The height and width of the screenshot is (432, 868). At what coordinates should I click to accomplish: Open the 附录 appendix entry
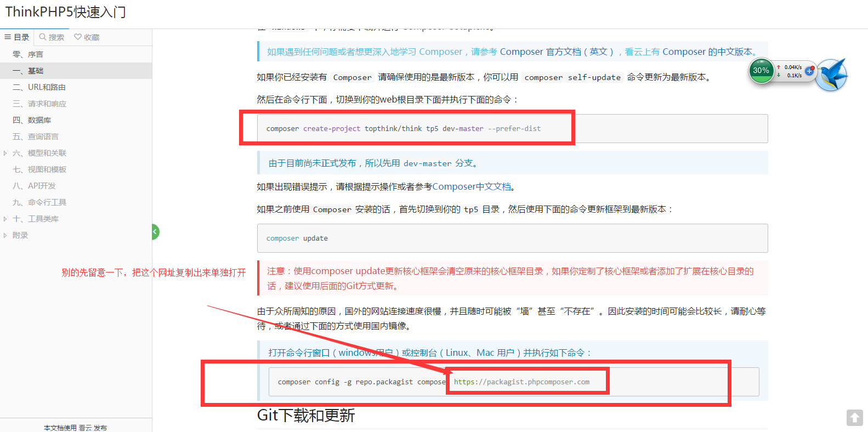point(76,235)
